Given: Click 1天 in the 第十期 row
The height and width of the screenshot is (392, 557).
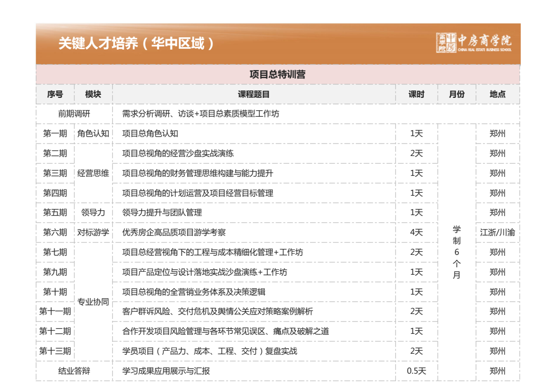Looking at the screenshot, I should 416,292.
